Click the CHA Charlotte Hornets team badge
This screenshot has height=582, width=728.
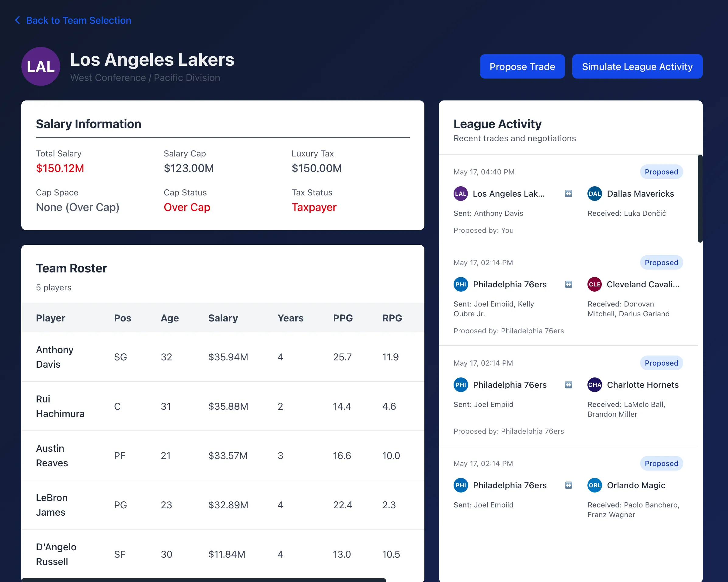pyautogui.click(x=595, y=385)
